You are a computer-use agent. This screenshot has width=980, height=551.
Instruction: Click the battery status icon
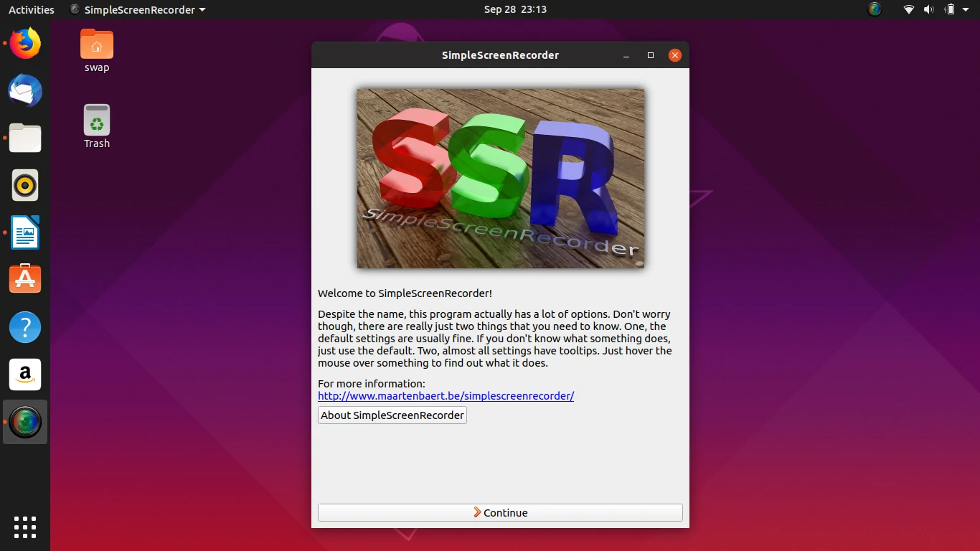pyautogui.click(x=950, y=9)
